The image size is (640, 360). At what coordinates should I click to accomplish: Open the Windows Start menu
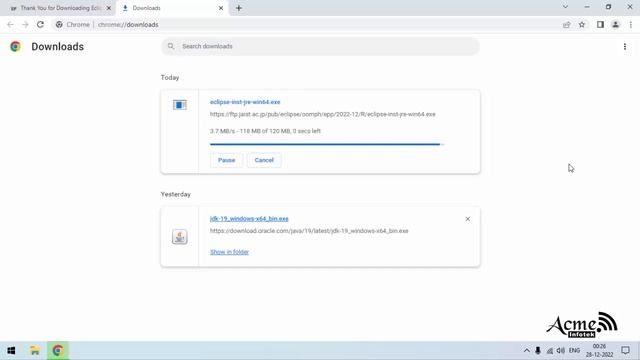[x=11, y=351]
